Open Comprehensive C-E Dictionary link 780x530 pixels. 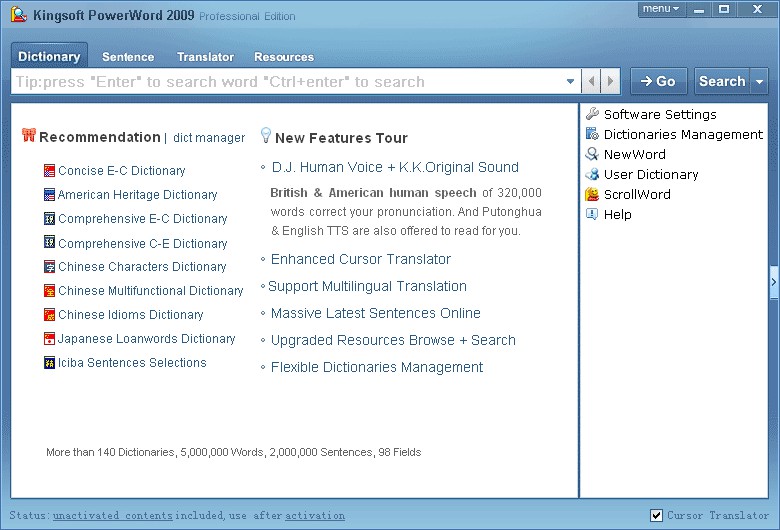[143, 243]
